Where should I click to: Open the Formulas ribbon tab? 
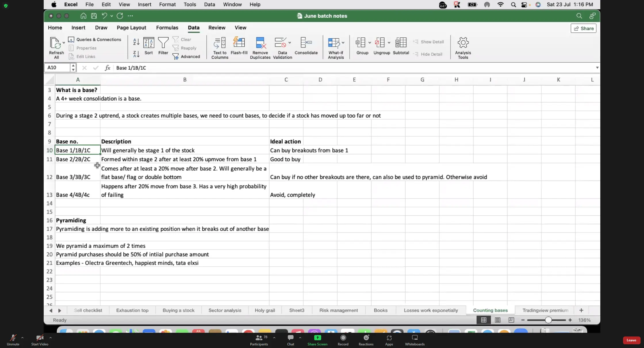(167, 28)
